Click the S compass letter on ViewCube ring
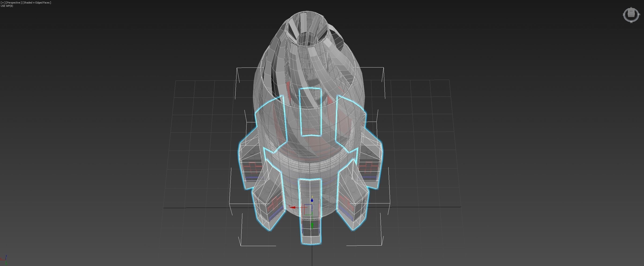Screen dimensions: 644x266 click(x=631, y=7)
